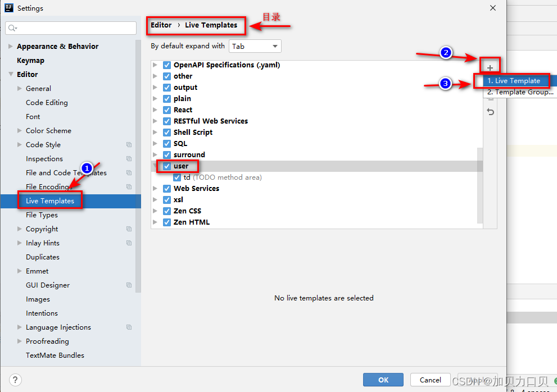Click the project-level icon beside Copyright

pyautogui.click(x=129, y=229)
